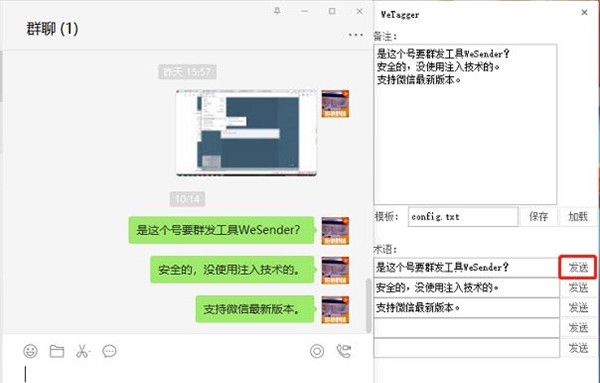Viewport: 600px width, 383px height.
Task: Edit second phrase field 安全的,没使用注入技术的。
Action: (466, 287)
